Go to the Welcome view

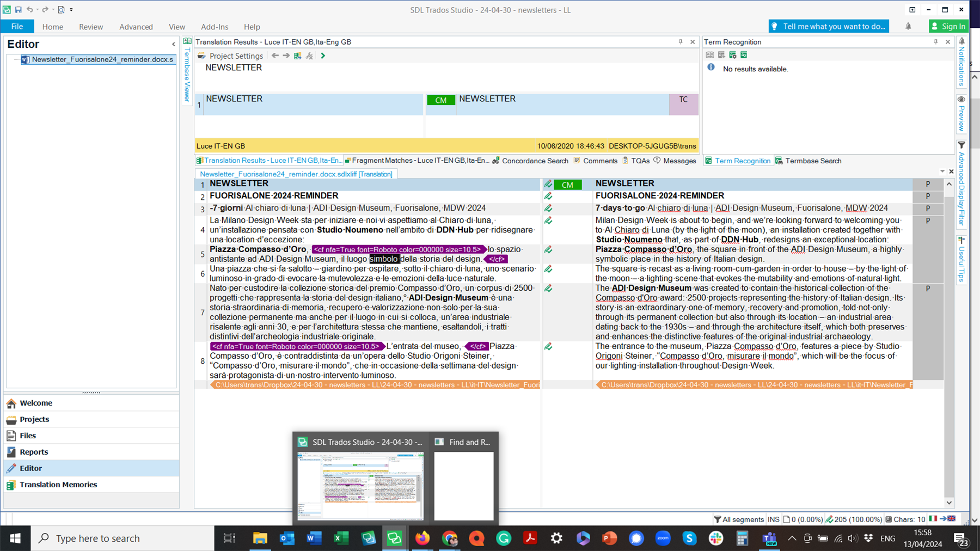(91, 403)
